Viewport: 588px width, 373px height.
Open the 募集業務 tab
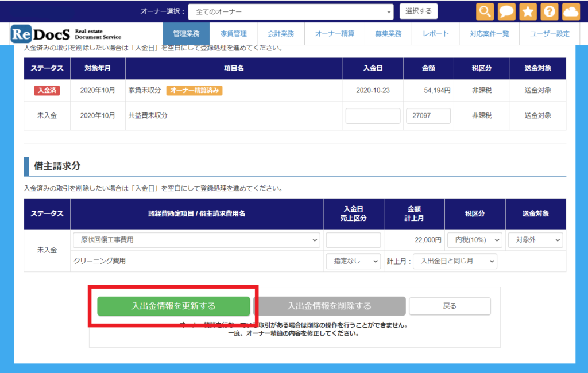click(x=388, y=34)
